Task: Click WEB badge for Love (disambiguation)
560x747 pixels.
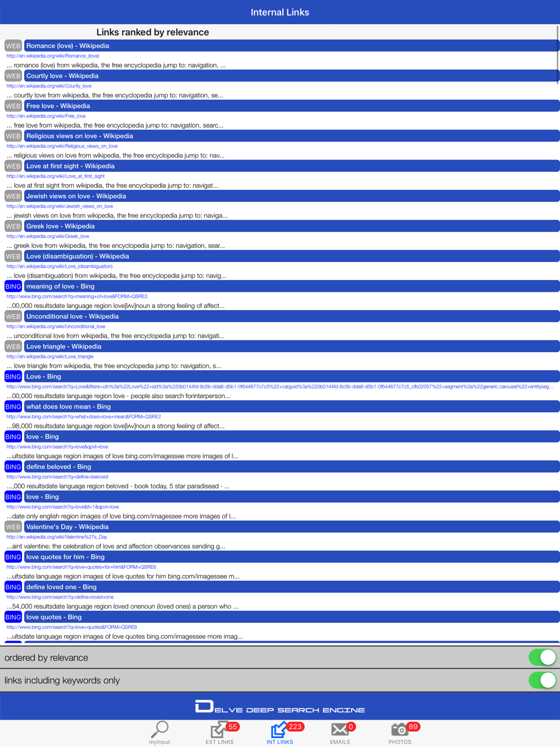Action: point(13,256)
